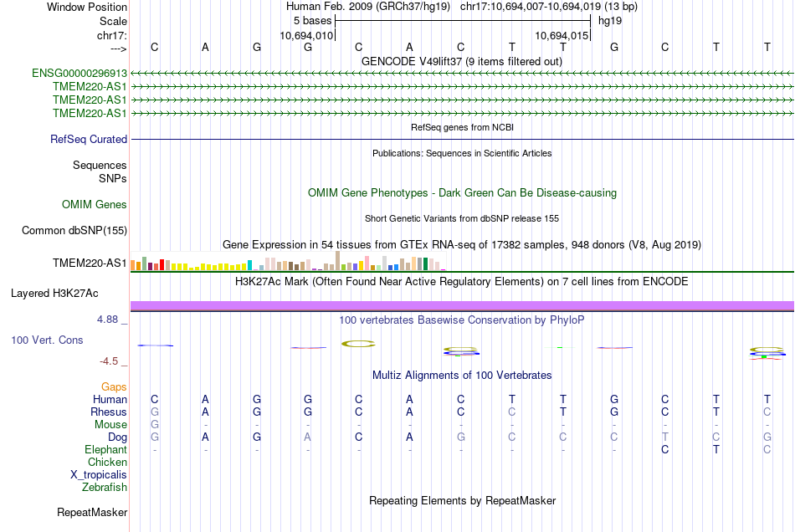Screen dimensions: 795x532
Task: Click the RefSeq genes from NCBI title
Action: 462,127
